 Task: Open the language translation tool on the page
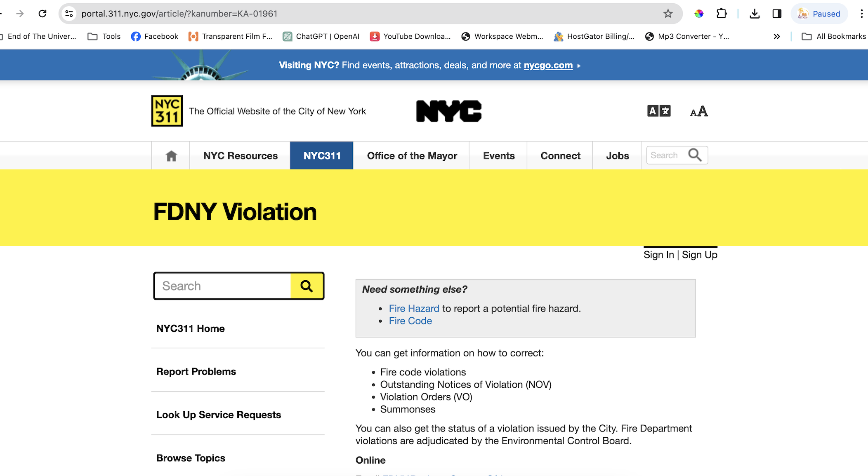click(x=658, y=111)
